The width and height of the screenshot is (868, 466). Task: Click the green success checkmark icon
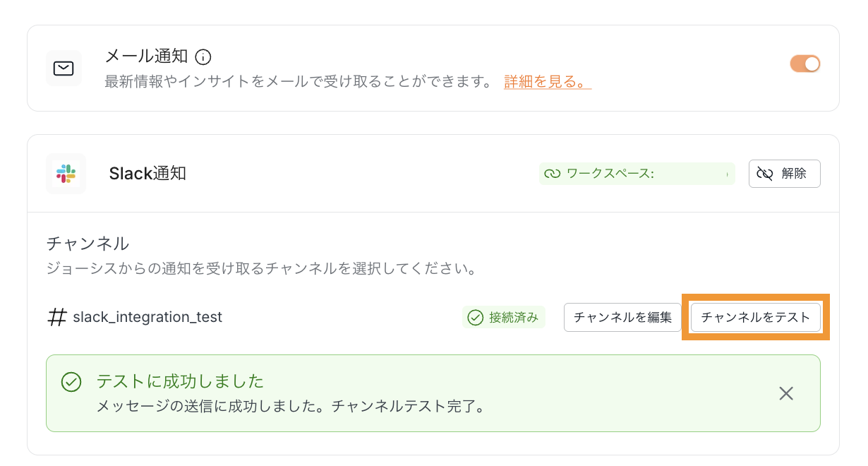(x=71, y=382)
